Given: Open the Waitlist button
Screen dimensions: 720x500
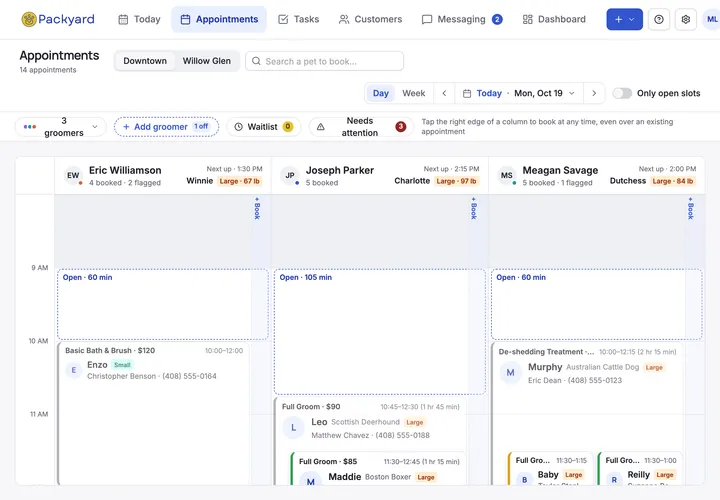Looking at the screenshot, I should pos(264,127).
